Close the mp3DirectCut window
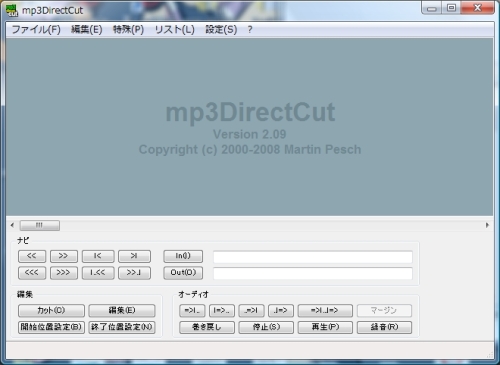This screenshot has height=365, width=500. (x=477, y=8)
